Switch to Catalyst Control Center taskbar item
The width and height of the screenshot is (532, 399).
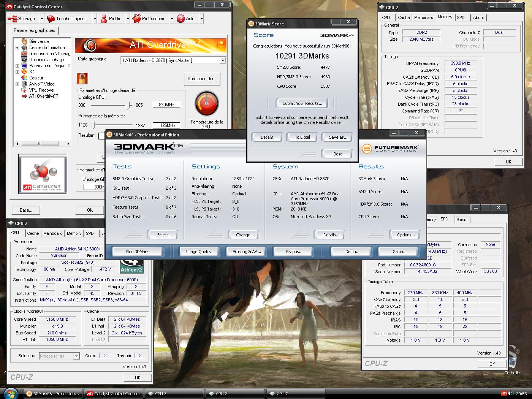(x=114, y=394)
